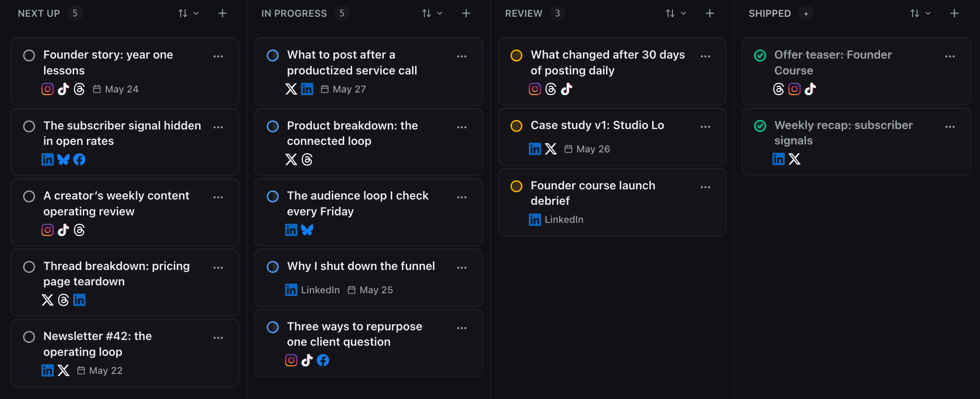
Task: Open the sort dropdown for Shipped
Action: click(x=921, y=14)
